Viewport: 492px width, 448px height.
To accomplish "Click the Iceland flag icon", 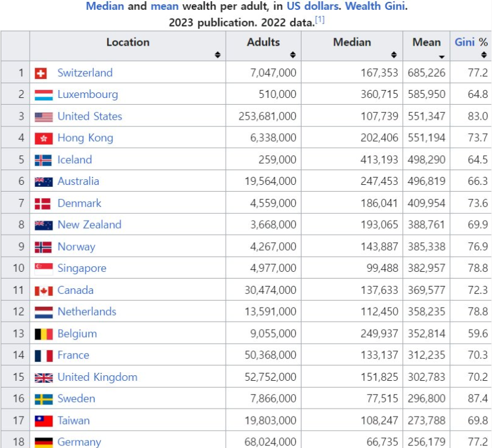I will (x=43, y=160).
